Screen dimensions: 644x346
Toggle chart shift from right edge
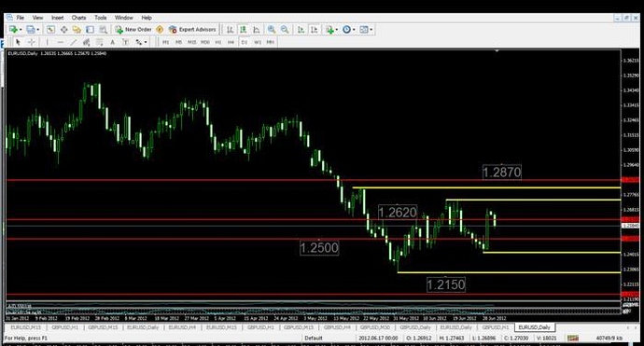point(315,30)
